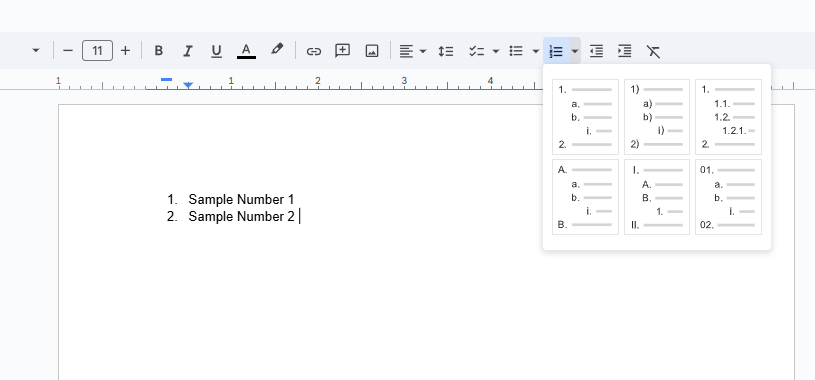815x380 pixels.
Task: Click the bulleted list icon
Action: point(516,51)
